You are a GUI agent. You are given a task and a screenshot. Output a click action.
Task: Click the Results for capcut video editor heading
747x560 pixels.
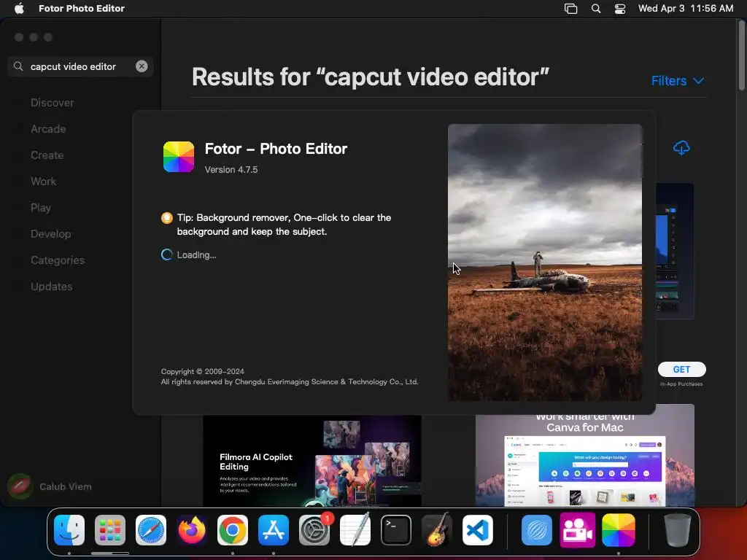370,77
